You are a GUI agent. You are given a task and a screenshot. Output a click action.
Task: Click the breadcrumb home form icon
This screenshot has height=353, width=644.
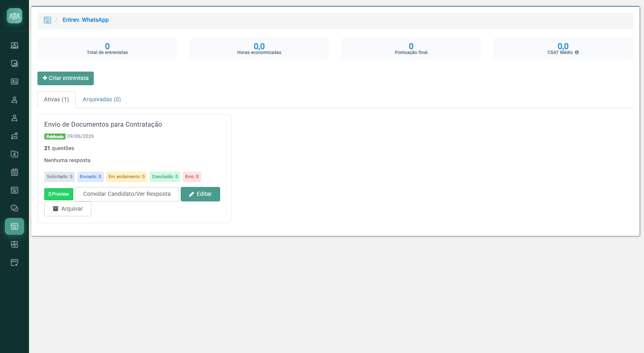point(47,20)
